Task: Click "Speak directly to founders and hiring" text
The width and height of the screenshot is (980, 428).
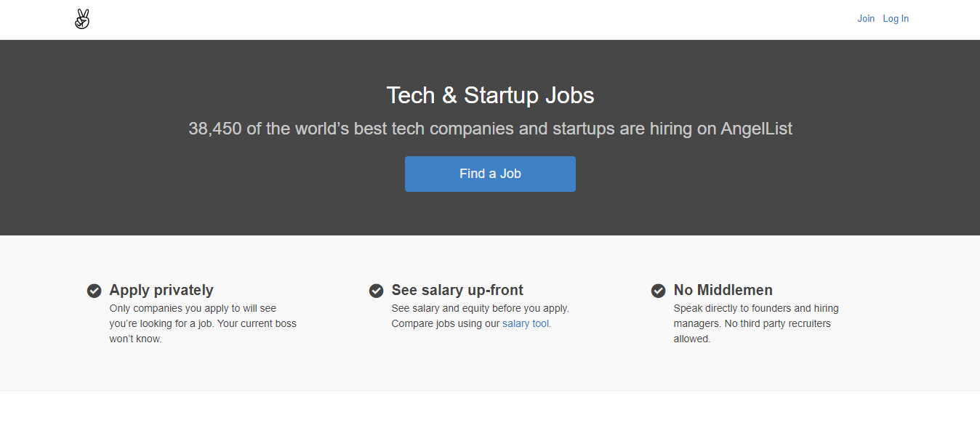Action: pos(755,308)
